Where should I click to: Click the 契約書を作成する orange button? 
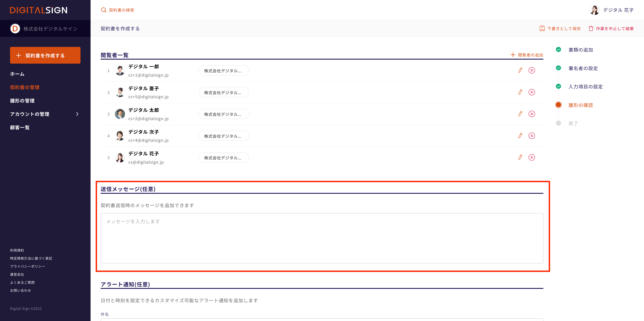click(45, 55)
